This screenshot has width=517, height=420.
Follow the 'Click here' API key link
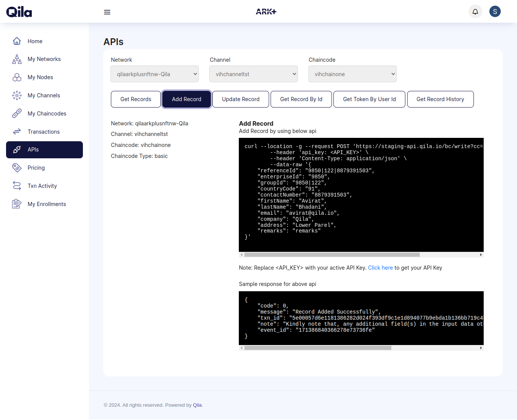[380, 268]
